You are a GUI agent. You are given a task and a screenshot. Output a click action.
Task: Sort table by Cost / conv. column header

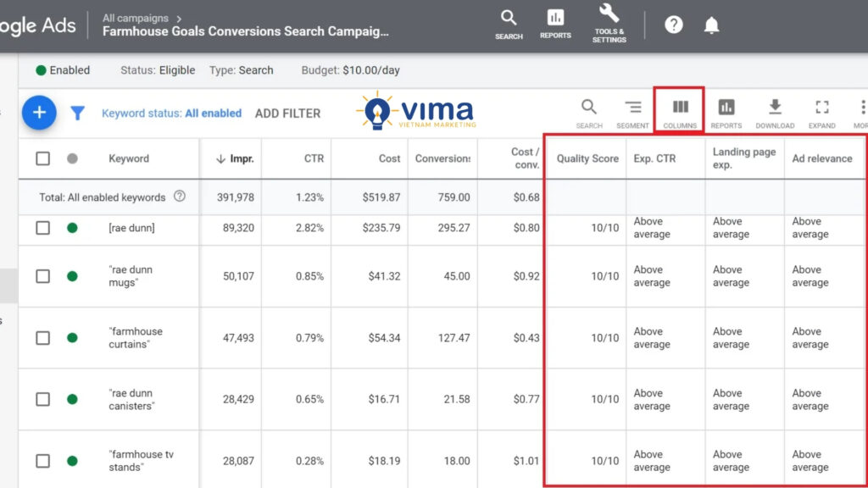point(525,158)
